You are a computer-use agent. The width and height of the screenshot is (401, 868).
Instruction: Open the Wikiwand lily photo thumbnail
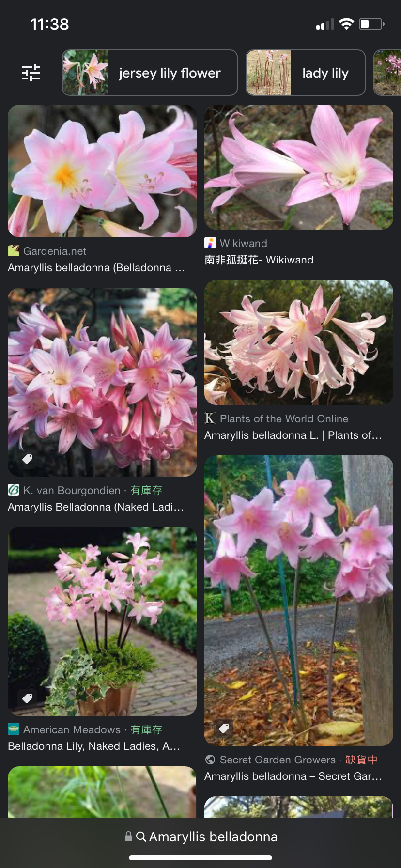click(x=299, y=167)
